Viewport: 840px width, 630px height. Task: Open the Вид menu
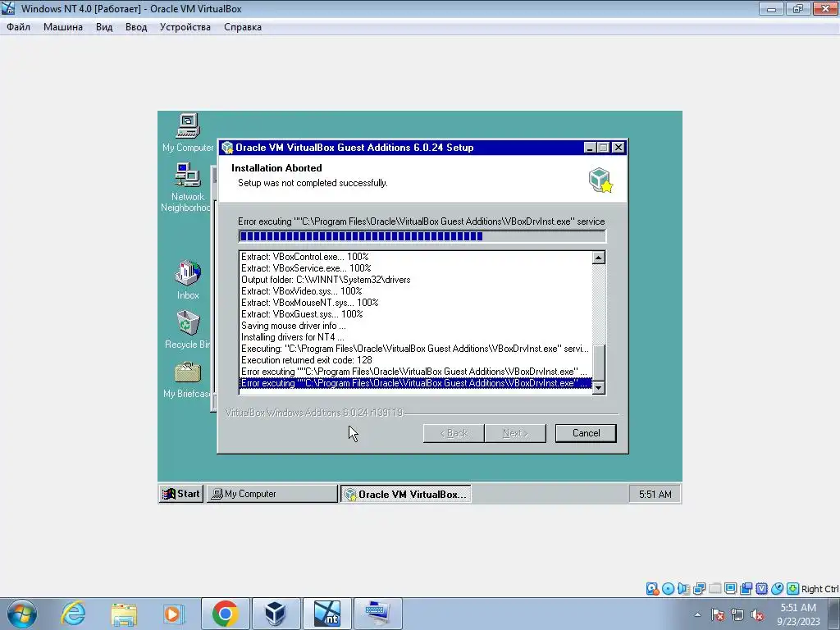(104, 27)
